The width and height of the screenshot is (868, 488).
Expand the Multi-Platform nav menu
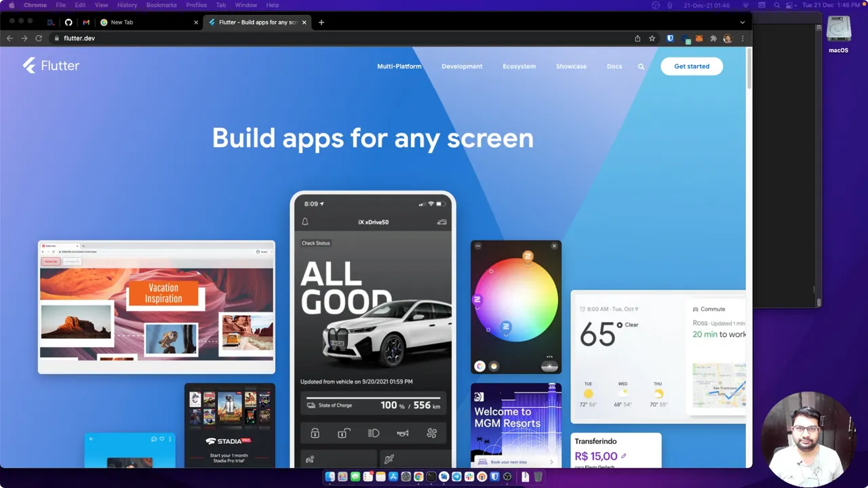coord(399,66)
